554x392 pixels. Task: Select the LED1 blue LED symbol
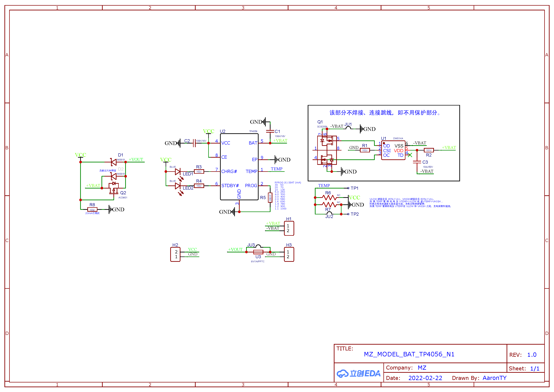pyautogui.click(x=178, y=172)
